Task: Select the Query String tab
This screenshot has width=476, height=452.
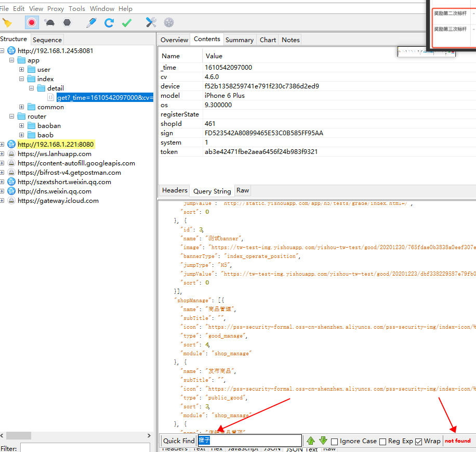Action: [212, 191]
